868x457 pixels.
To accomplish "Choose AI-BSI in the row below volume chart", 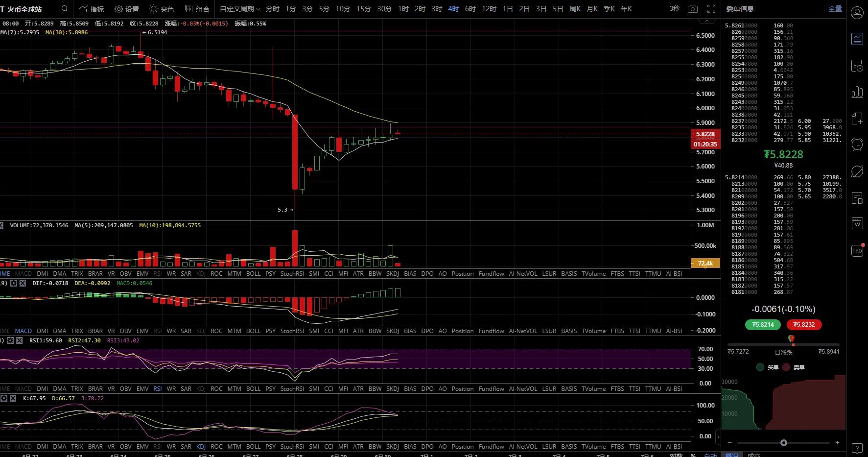I will coord(674,274).
